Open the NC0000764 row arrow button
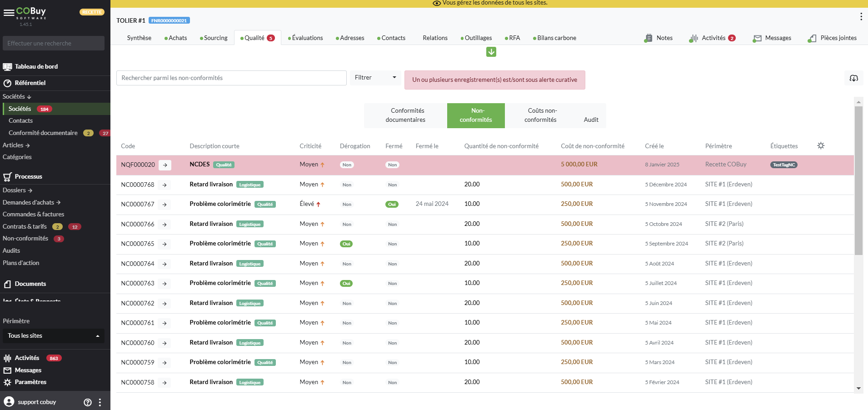The image size is (868, 410). [x=165, y=264]
